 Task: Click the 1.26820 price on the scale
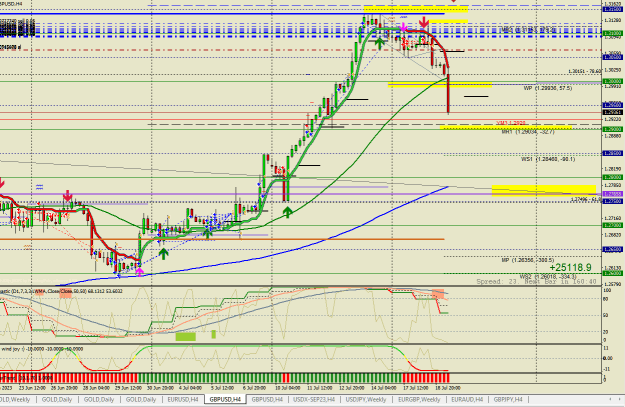[613, 235]
